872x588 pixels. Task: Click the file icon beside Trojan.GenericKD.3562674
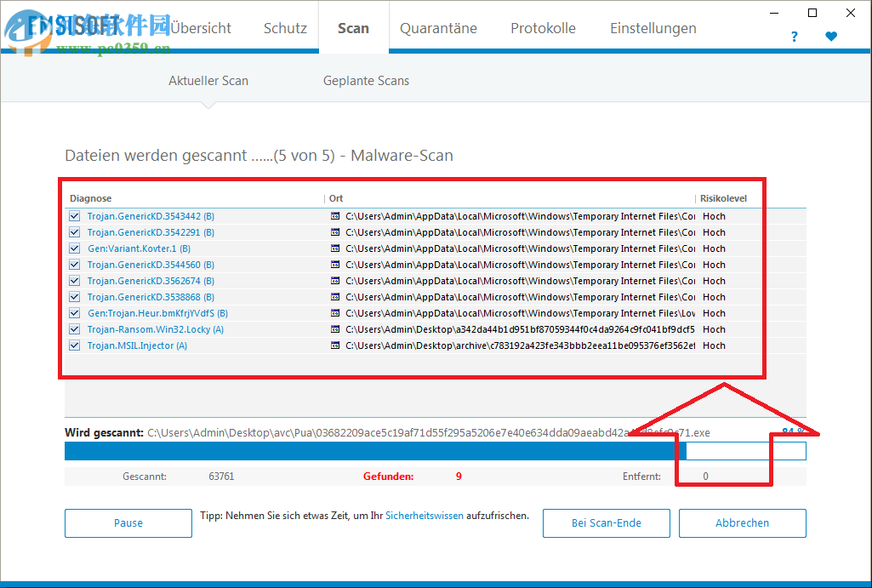[333, 281]
